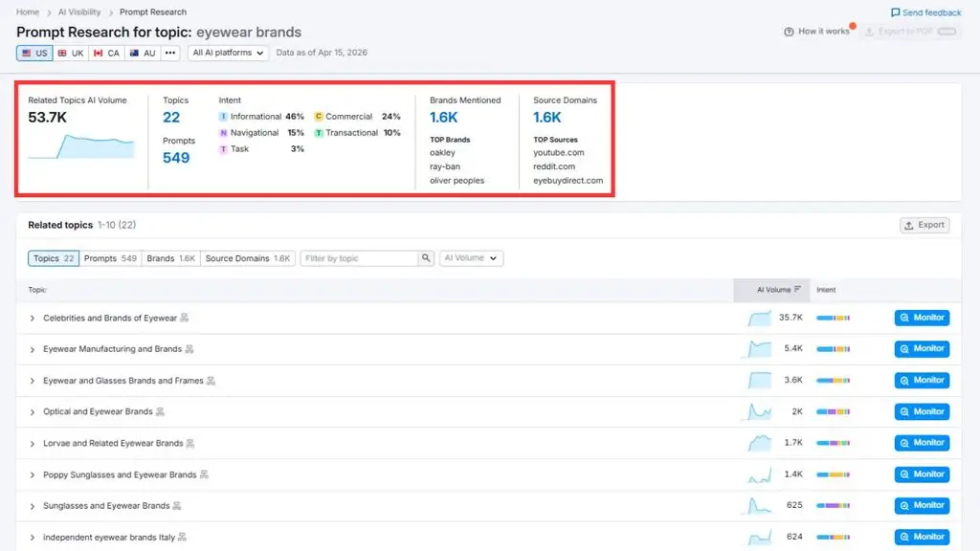The width and height of the screenshot is (980, 551).
Task: Click topic icon beside Lorvae and Related Eyewear Brands
Action: (x=190, y=443)
